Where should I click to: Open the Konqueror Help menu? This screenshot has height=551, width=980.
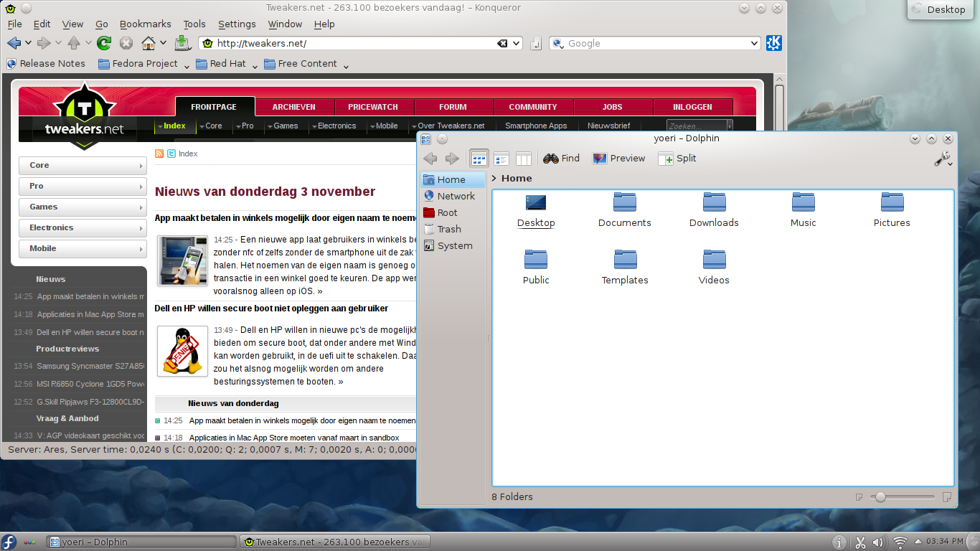coord(324,24)
